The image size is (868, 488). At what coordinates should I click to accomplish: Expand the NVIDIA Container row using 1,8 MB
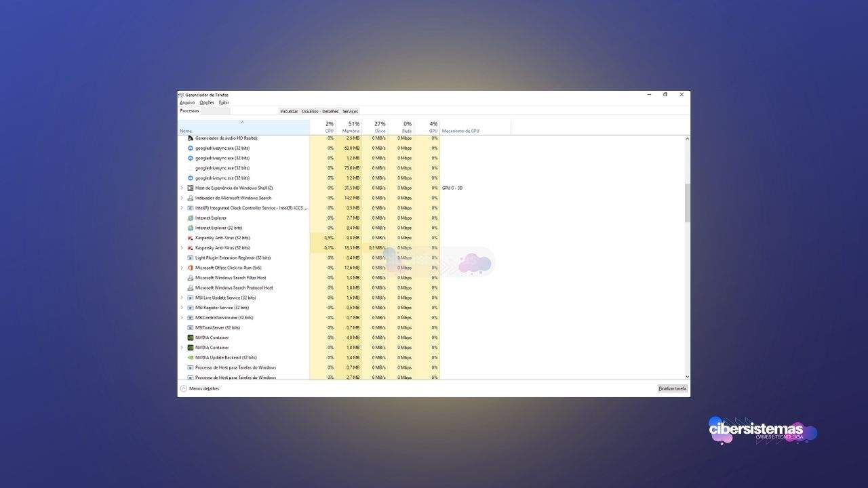point(182,348)
